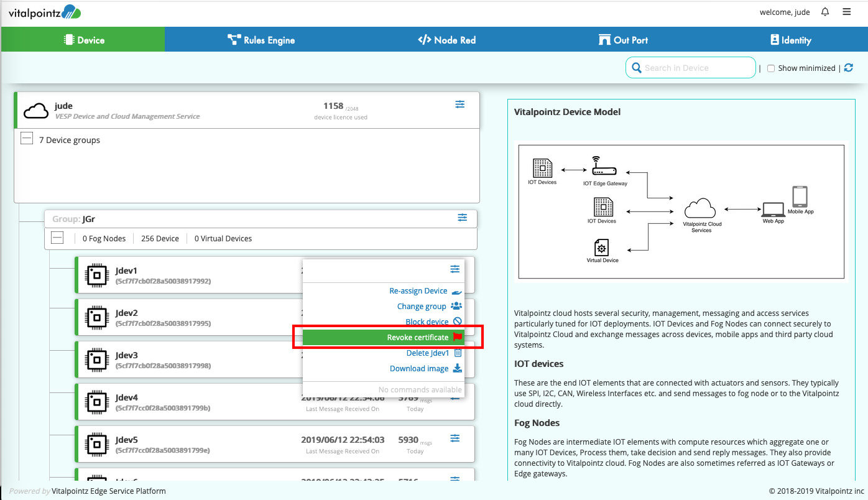This screenshot has width=868, height=500.
Task: Switch to the Device tab
Action: click(x=83, y=40)
